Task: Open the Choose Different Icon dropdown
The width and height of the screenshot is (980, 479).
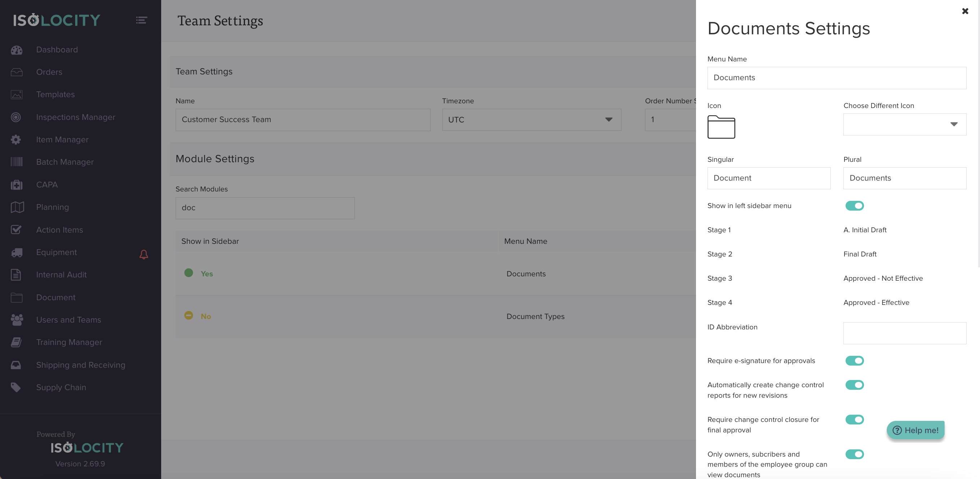Action: [904, 124]
